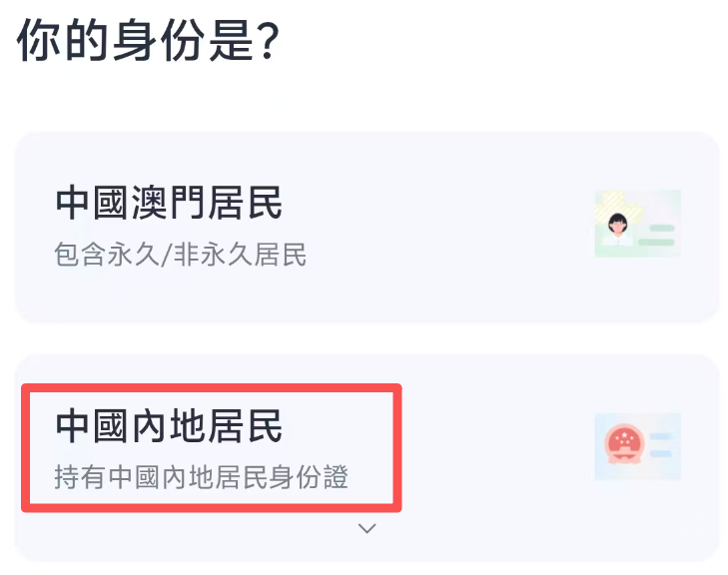Expand more options with the down chevron
This screenshot has width=728, height=575.
[x=366, y=528]
